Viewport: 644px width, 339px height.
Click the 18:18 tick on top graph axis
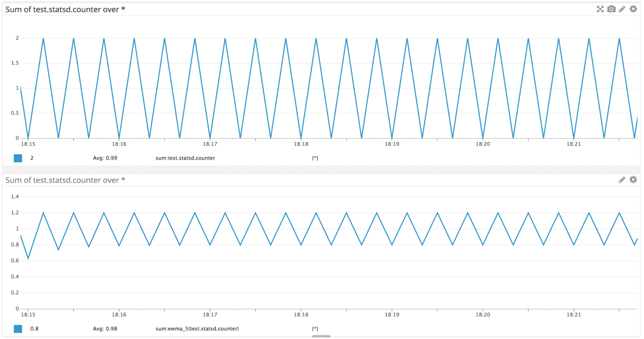point(301,144)
